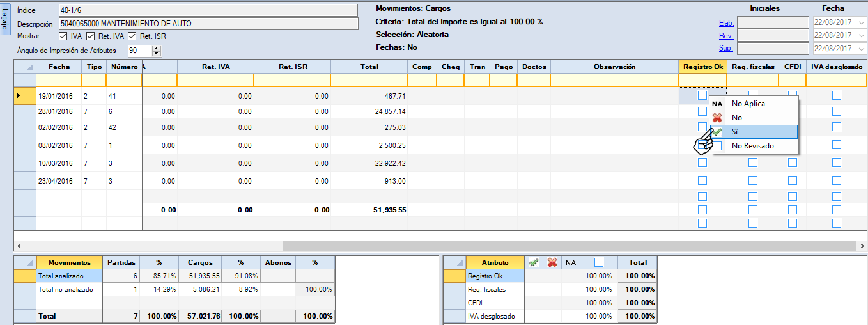Select 'No Revisado' in the popup menu
The width and height of the screenshot is (868, 325).
pos(753,146)
